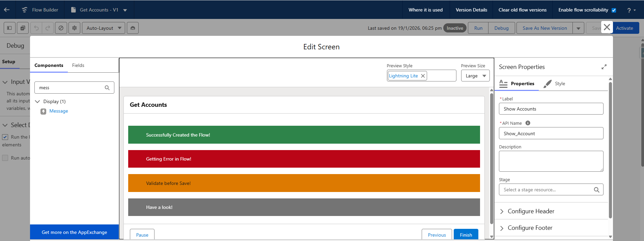Expand the Screen Properties panel
644x241 pixels.
point(604,67)
